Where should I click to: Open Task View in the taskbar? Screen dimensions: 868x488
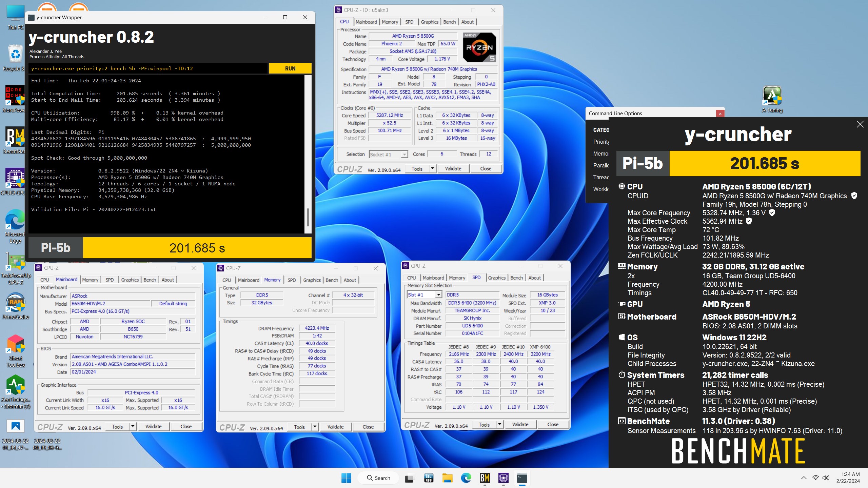(x=409, y=478)
